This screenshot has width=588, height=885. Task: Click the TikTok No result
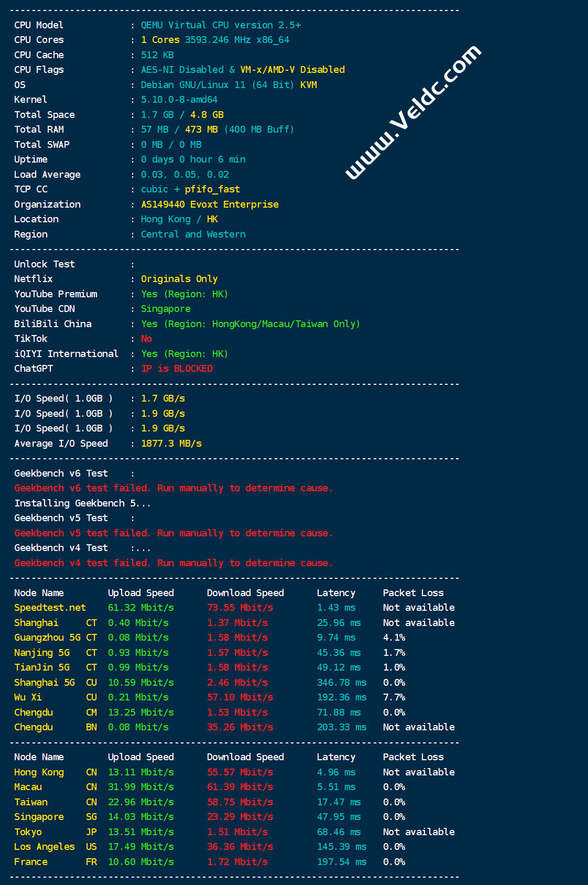coord(146,339)
